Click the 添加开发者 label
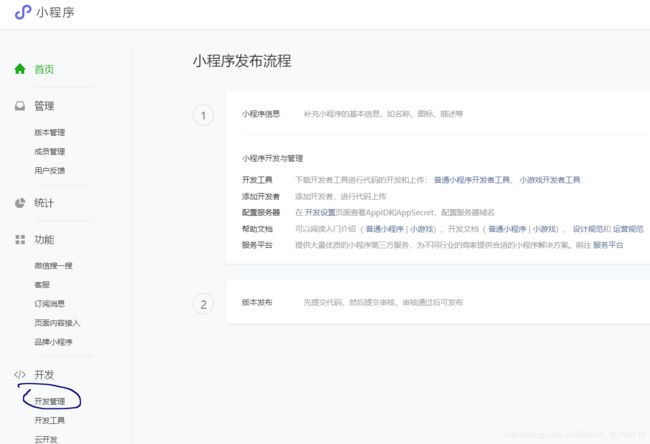Image resolution: width=650 pixels, height=444 pixels. click(261, 197)
